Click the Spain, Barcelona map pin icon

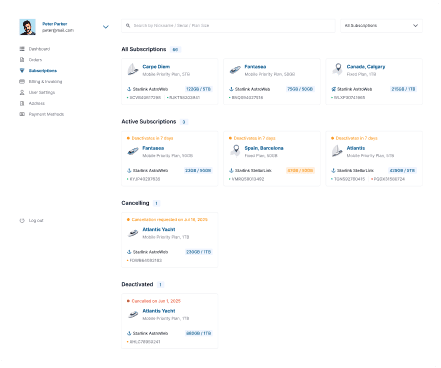(235, 151)
